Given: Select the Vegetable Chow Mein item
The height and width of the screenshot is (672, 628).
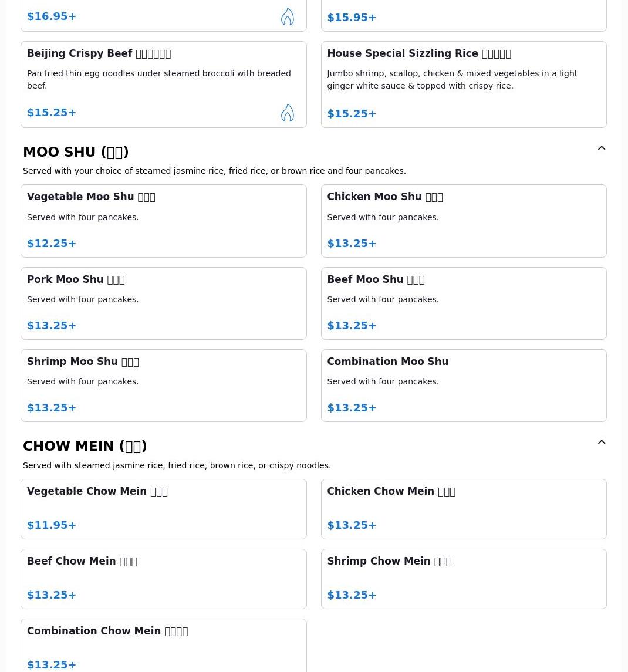Looking at the screenshot, I should 163,508.
